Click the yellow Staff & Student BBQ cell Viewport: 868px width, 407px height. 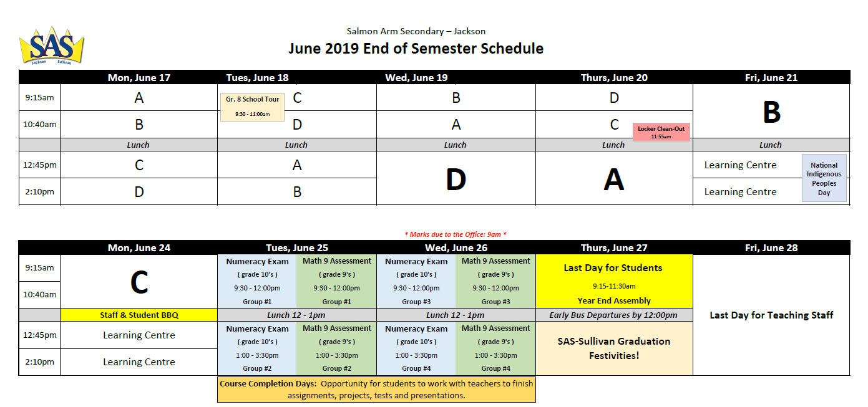pyautogui.click(x=139, y=315)
